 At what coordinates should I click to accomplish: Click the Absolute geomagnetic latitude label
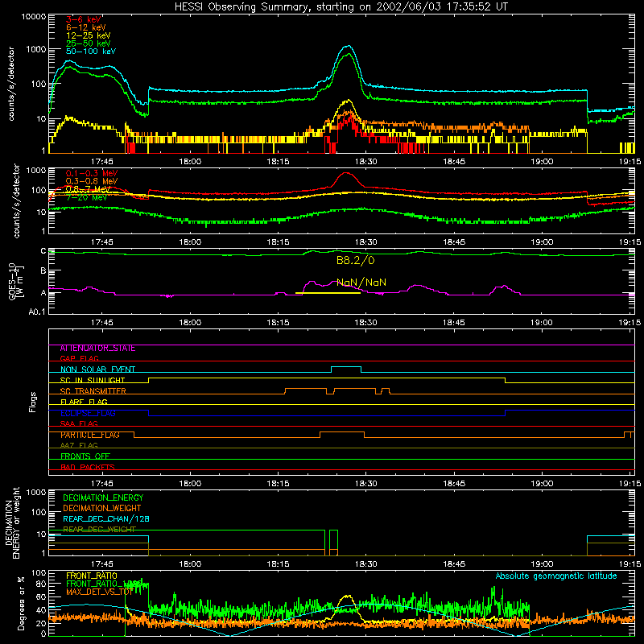(x=556, y=576)
